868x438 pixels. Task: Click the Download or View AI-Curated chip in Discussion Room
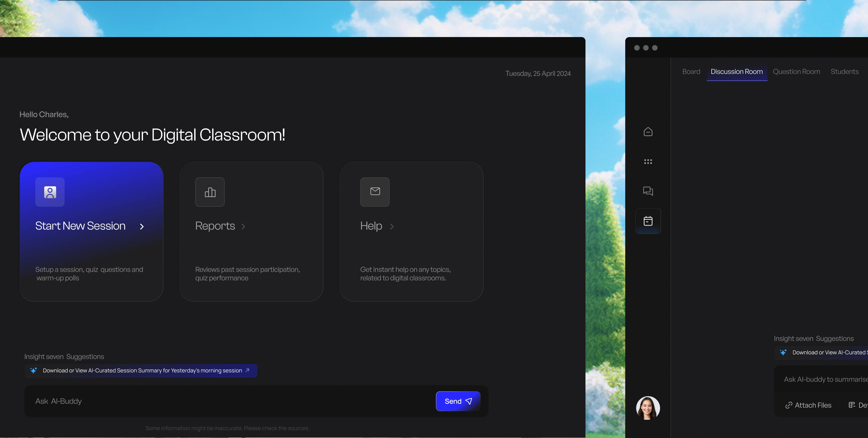pyautogui.click(x=821, y=352)
